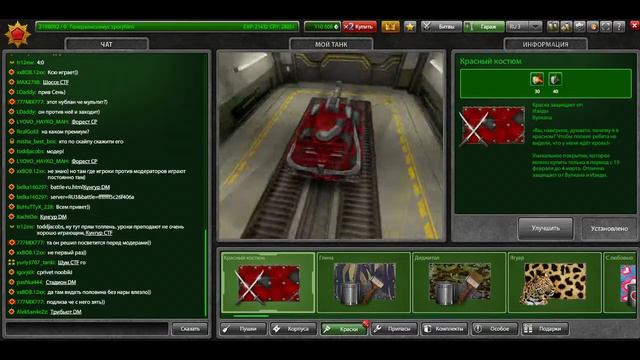Toggle fullscreen mode icon
The width and height of the screenshot is (640, 360).
(606, 27)
